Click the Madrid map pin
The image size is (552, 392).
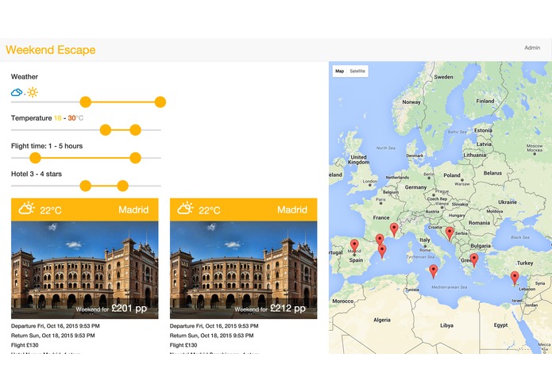coord(354,246)
